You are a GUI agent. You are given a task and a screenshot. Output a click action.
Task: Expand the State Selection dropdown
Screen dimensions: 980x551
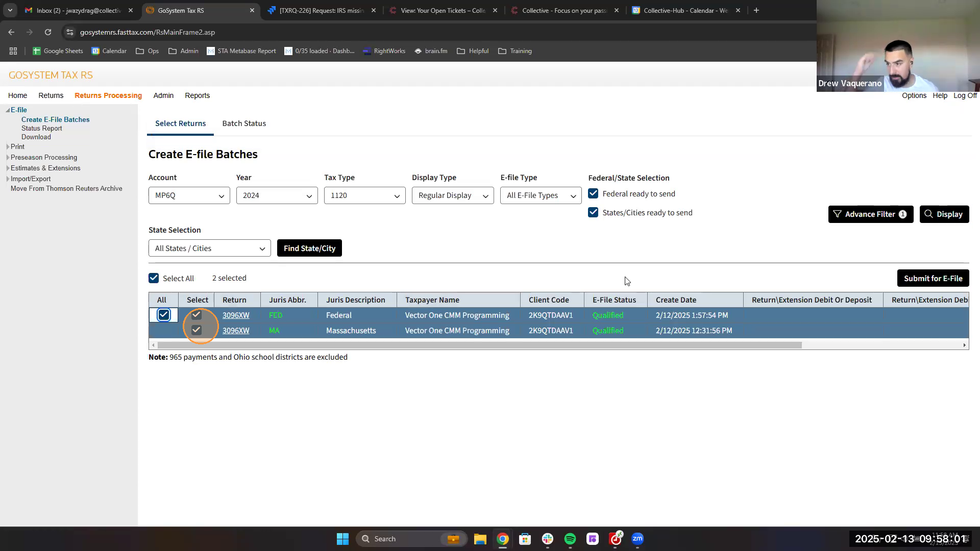209,248
